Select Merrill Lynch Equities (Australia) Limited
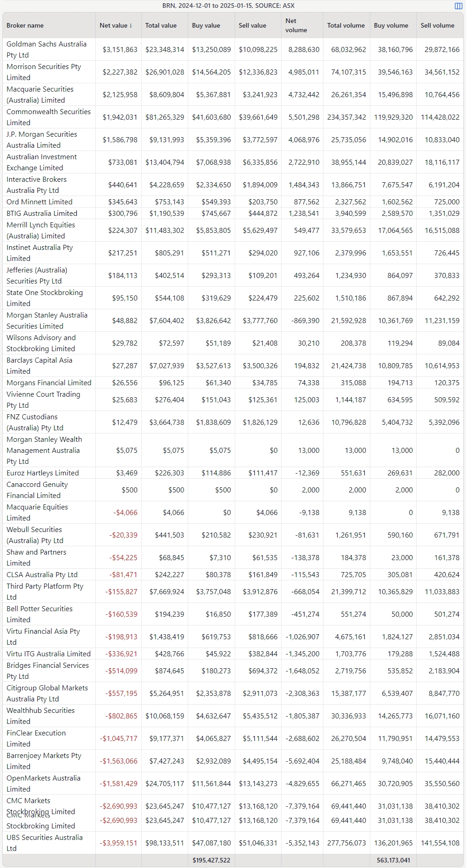 pyautogui.click(x=40, y=230)
